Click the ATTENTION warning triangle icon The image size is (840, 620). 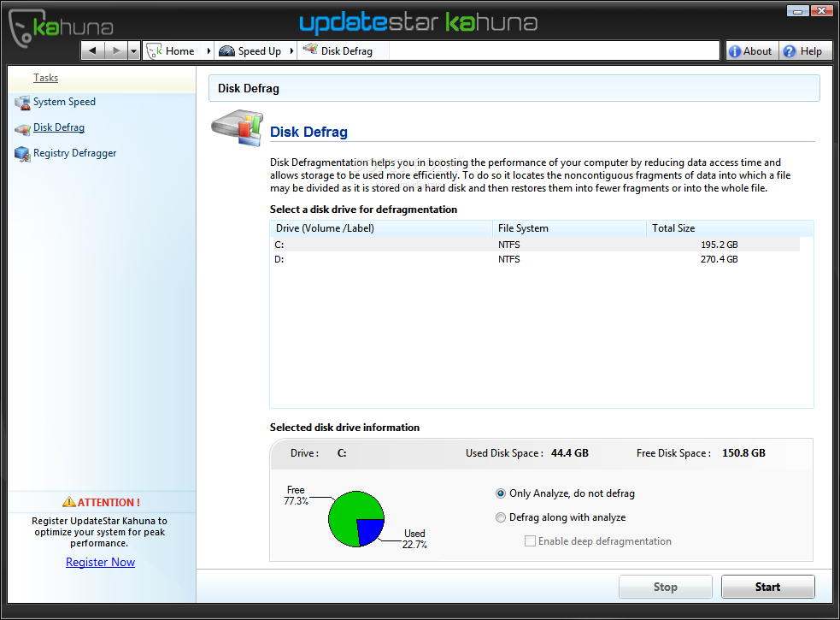(69, 502)
